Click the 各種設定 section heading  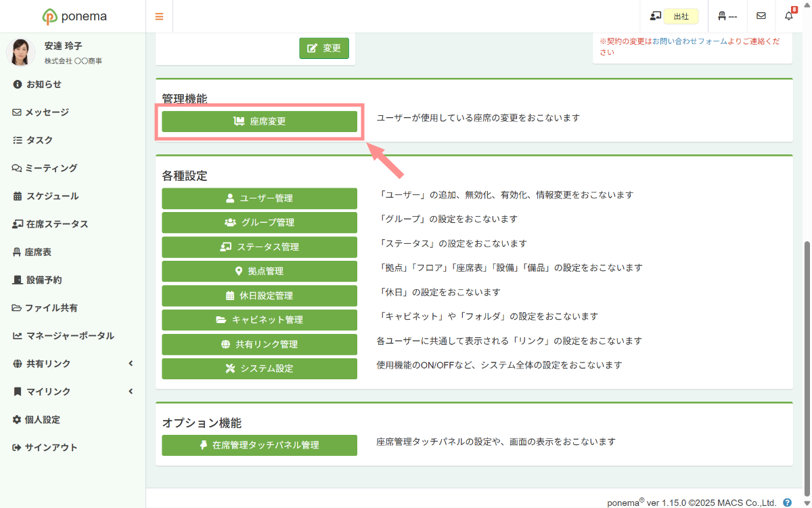185,176
